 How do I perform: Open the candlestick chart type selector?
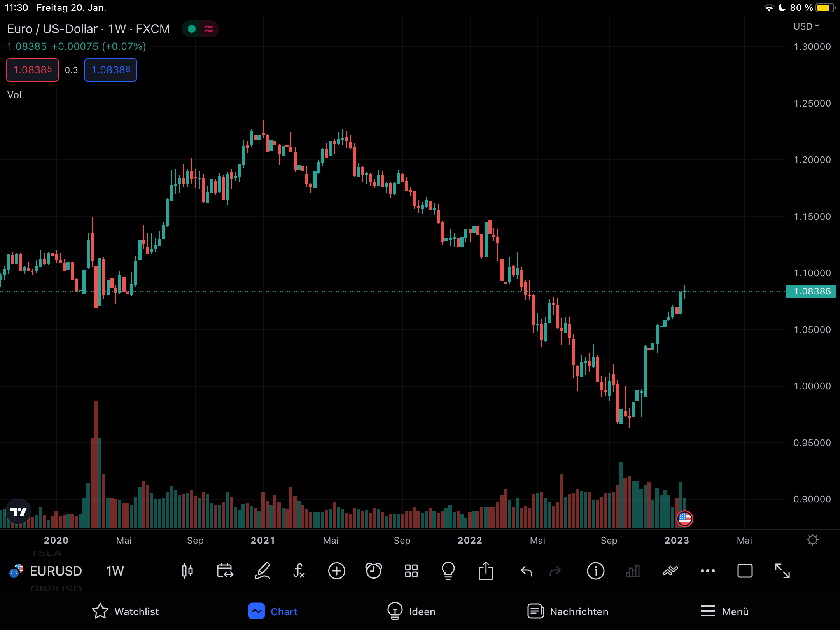(187, 571)
